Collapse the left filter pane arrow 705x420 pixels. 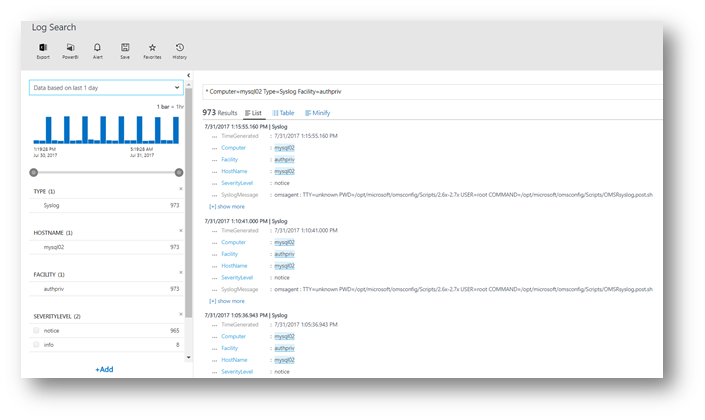point(188,75)
